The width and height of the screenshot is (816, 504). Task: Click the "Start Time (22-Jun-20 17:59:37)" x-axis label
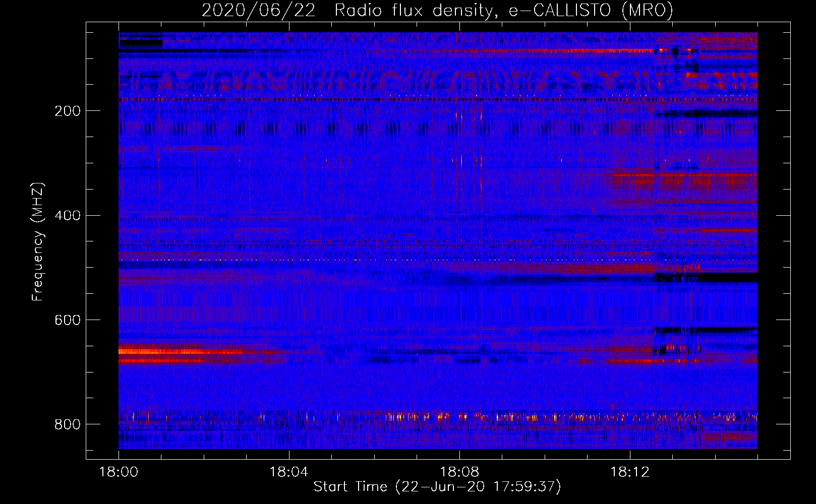437,487
